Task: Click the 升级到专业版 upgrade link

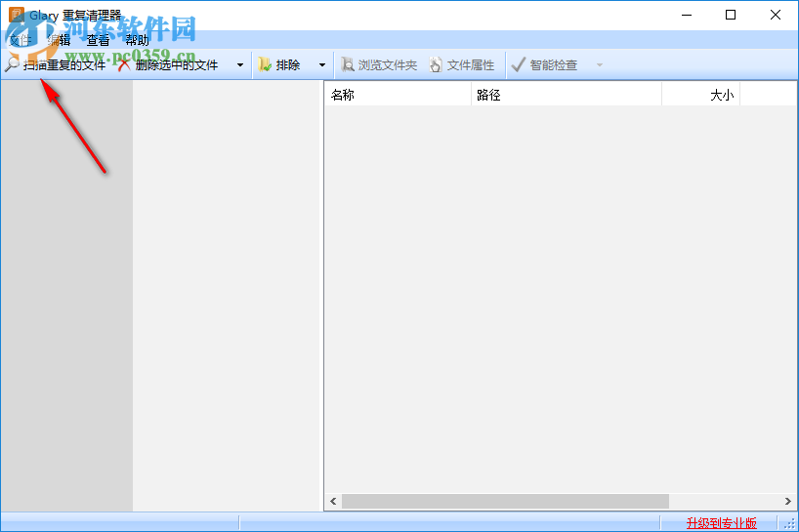Action: (x=721, y=523)
